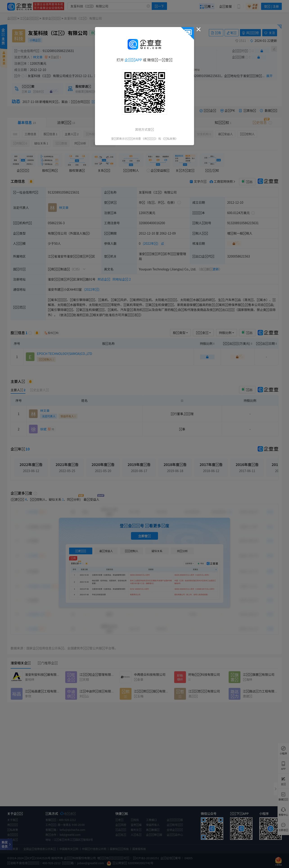Go to the Qcc.com header logo
This screenshot has height=868, width=289.
(x=20, y=6)
